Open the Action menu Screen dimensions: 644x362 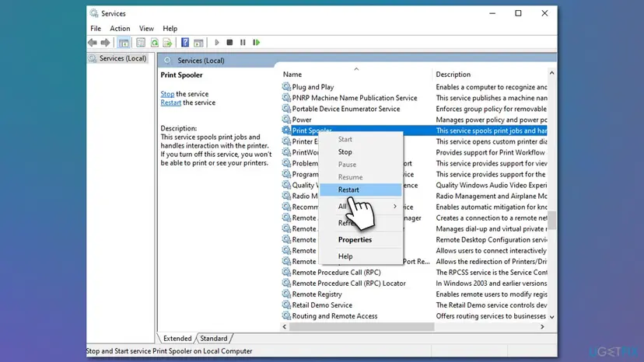[120, 28]
